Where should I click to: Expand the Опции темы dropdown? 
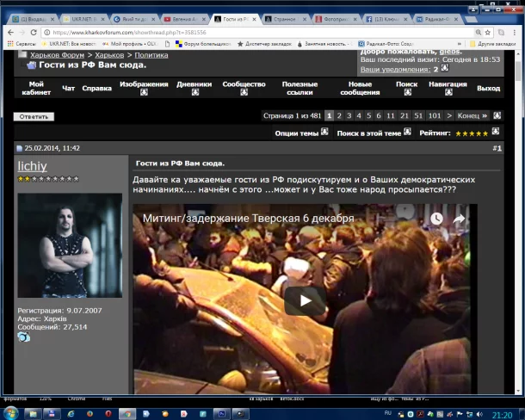(324, 132)
